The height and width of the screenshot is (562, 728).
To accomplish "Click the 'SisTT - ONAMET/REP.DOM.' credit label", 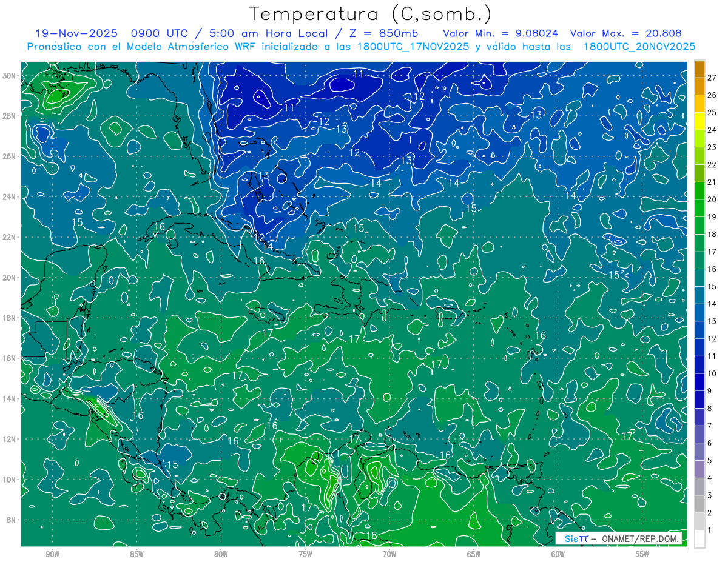I will point(619,538).
